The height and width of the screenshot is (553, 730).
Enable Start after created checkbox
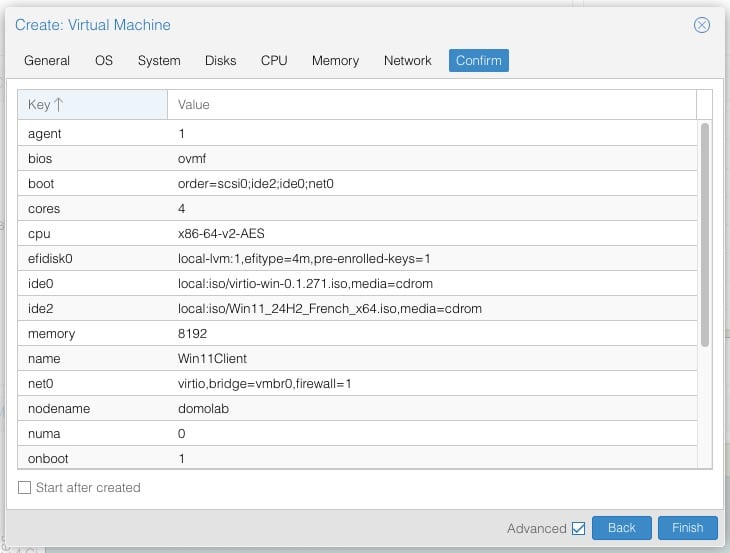click(25, 488)
